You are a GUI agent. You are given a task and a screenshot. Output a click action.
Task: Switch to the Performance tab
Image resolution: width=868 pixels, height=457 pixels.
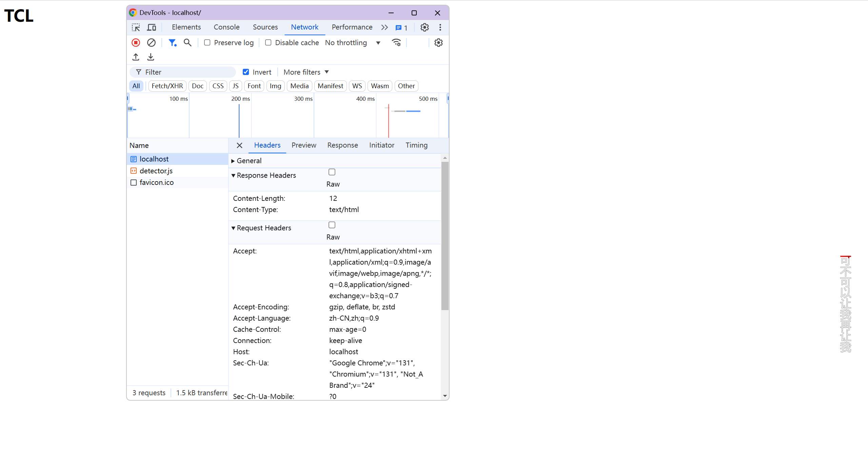[x=352, y=27]
